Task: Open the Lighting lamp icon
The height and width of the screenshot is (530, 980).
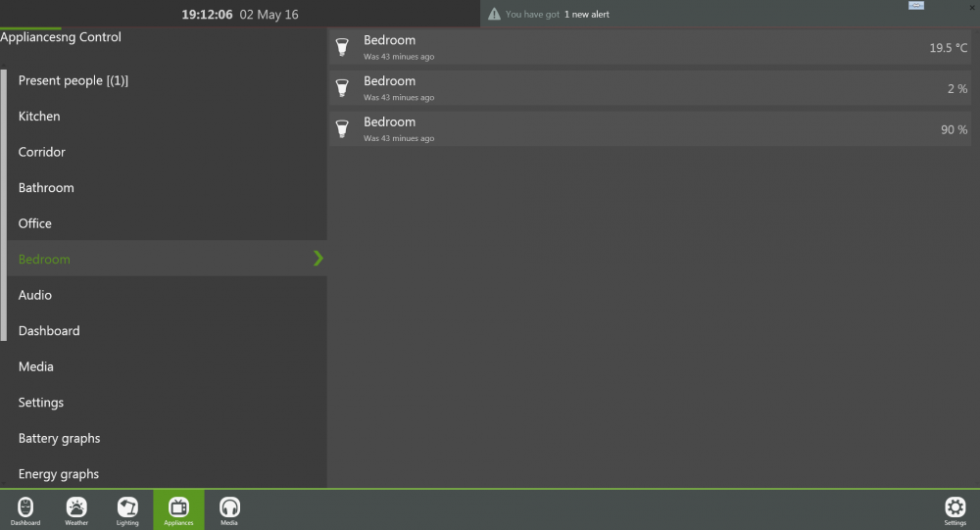Action: click(127, 507)
